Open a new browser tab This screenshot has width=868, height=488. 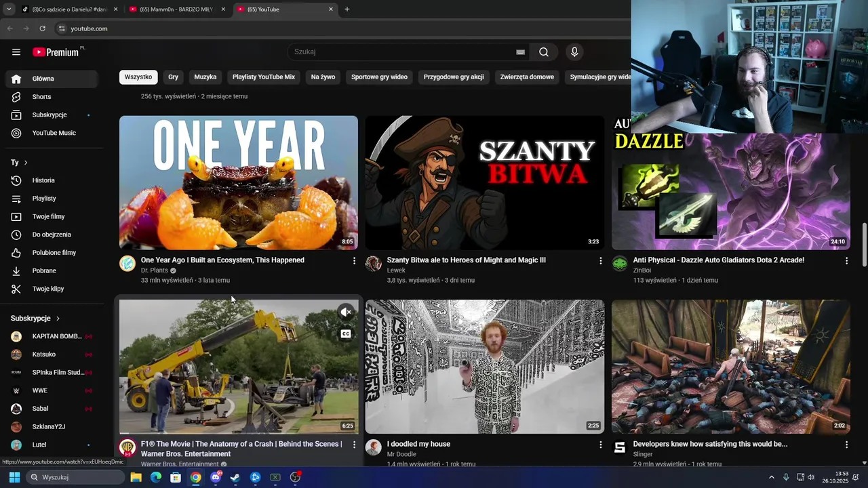coord(347,9)
